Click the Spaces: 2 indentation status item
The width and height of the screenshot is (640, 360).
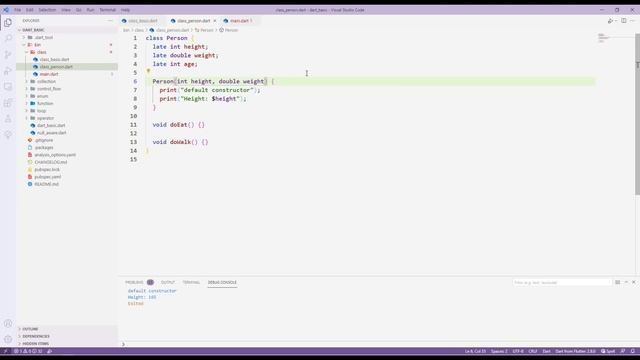499,351
